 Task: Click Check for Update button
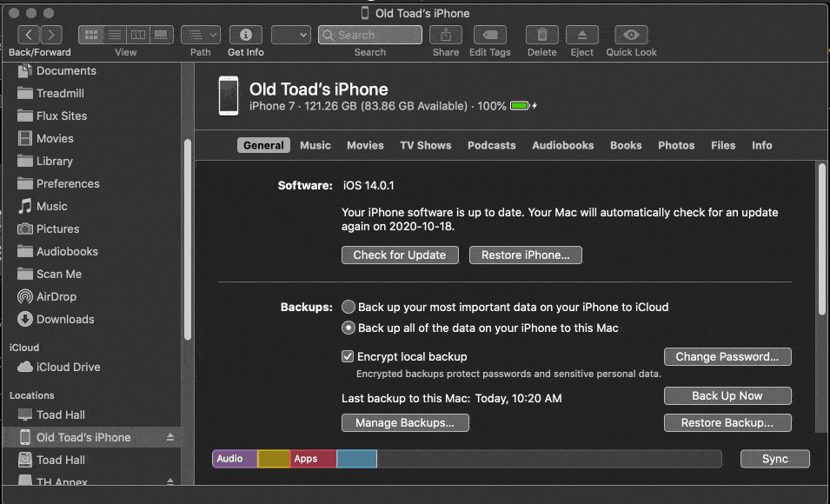[400, 255]
